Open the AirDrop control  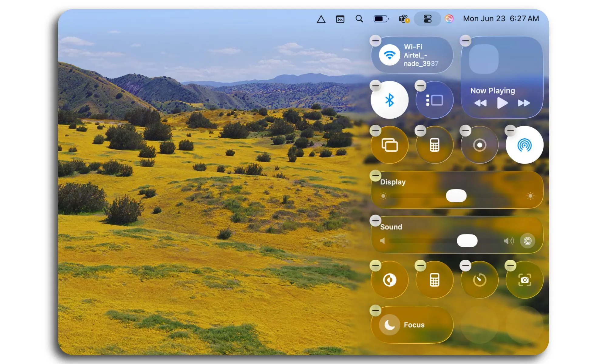point(524,145)
